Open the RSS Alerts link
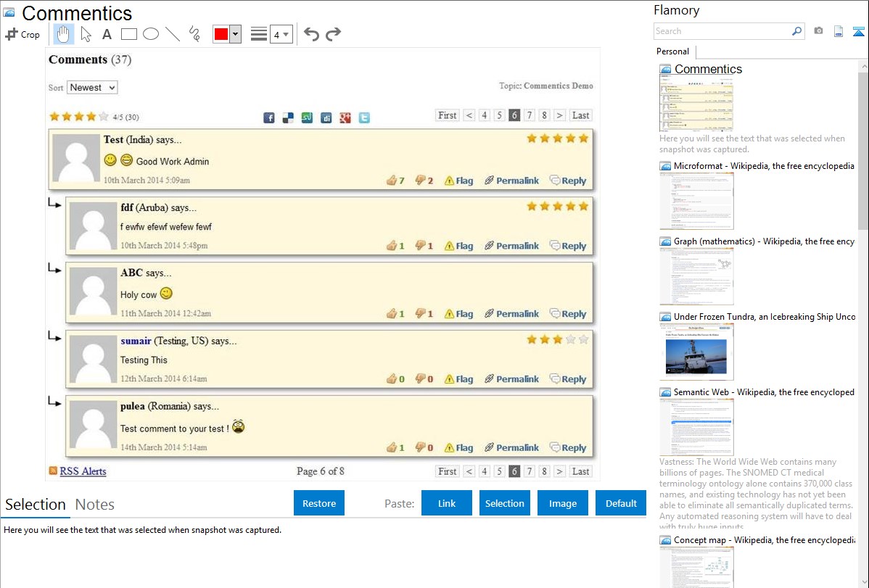 [83, 471]
